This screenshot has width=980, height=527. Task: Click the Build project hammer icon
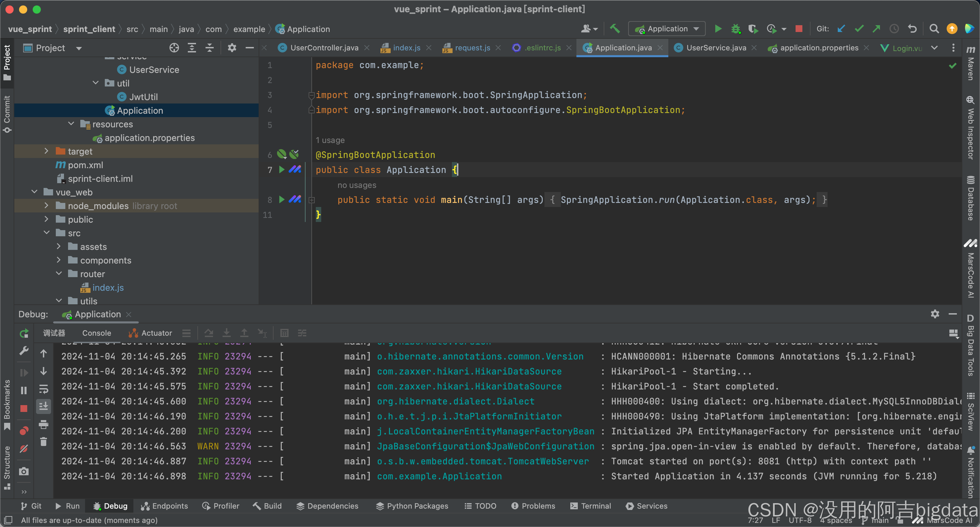point(615,29)
